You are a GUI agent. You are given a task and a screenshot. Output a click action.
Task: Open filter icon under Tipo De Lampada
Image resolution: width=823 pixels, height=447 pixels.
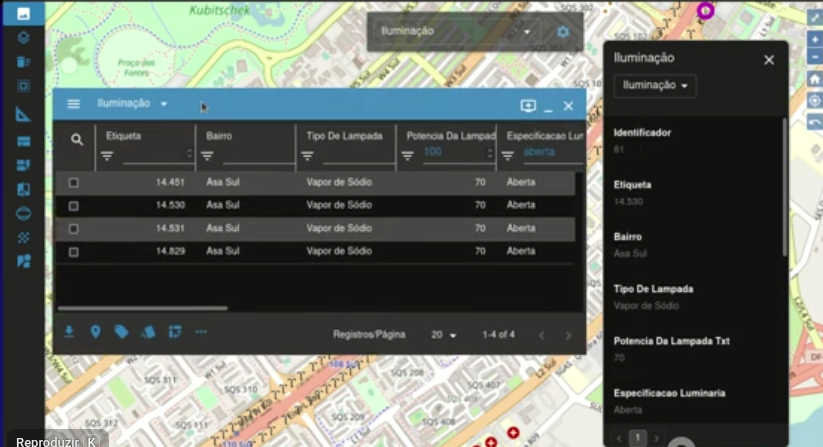(x=308, y=156)
